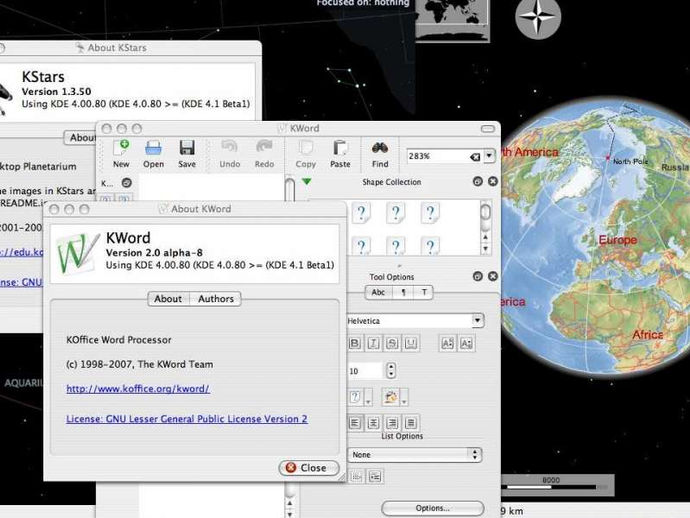
Task: Click the Close button in About KWord
Action: (309, 468)
